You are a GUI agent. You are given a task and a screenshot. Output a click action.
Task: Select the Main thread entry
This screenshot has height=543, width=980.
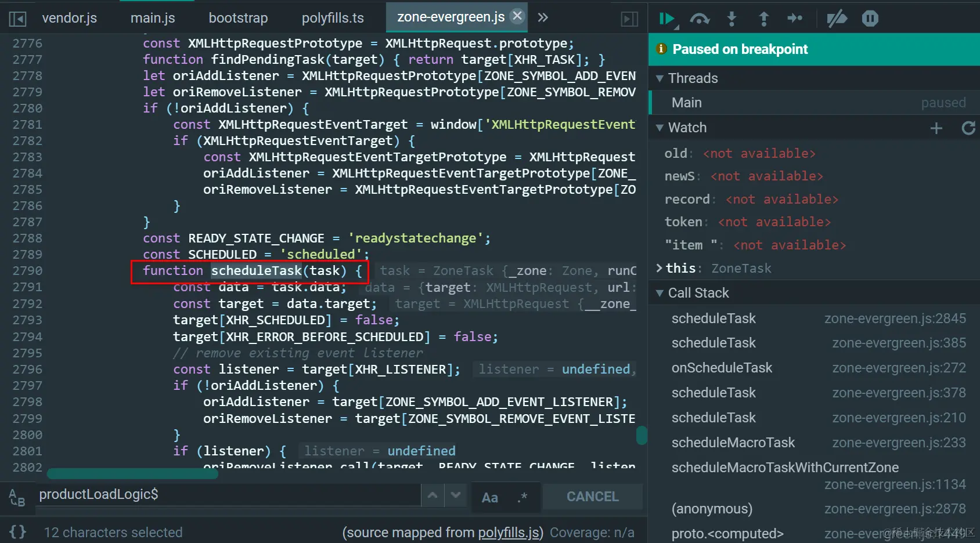click(814, 103)
